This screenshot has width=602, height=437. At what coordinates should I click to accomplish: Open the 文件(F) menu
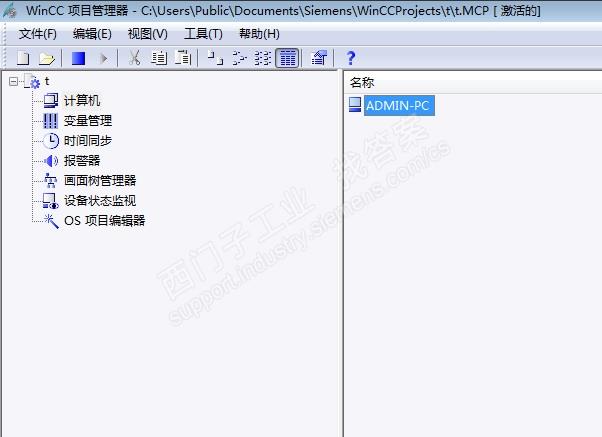(38, 34)
